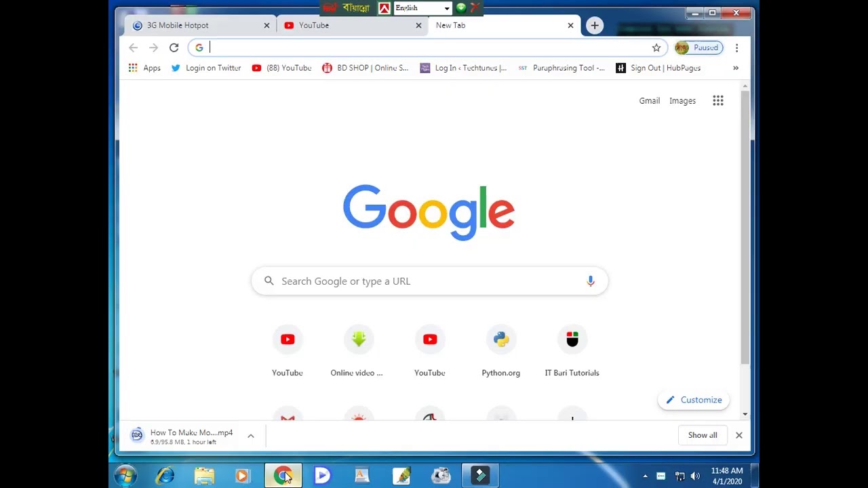868x488 pixels.
Task: Open the Filmora icon in the taskbar
Action: pos(480,476)
